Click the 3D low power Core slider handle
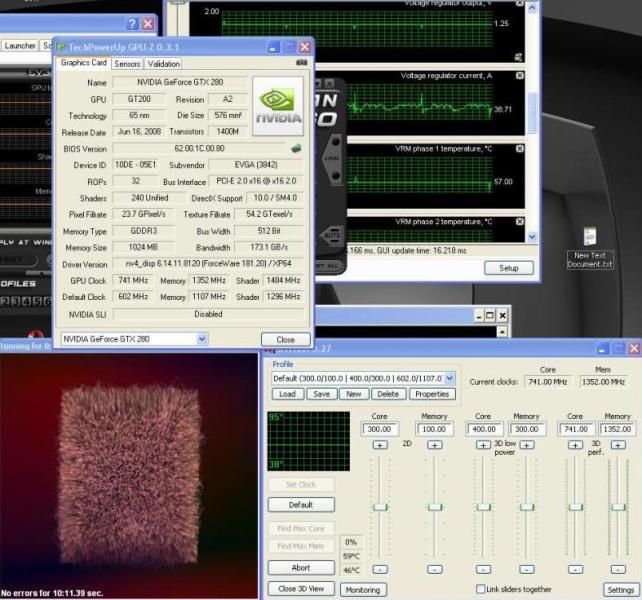Screen dimensions: 642x600 click(483, 507)
